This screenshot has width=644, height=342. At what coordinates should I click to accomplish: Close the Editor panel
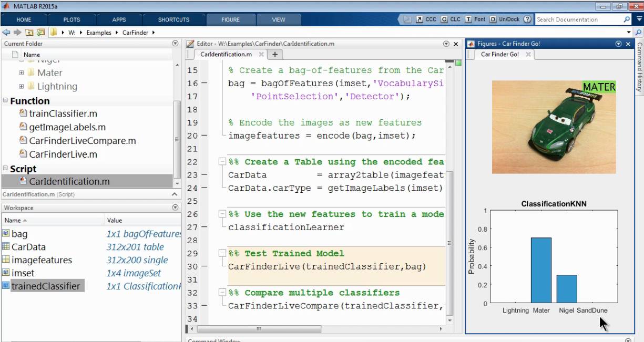pyautogui.click(x=456, y=44)
